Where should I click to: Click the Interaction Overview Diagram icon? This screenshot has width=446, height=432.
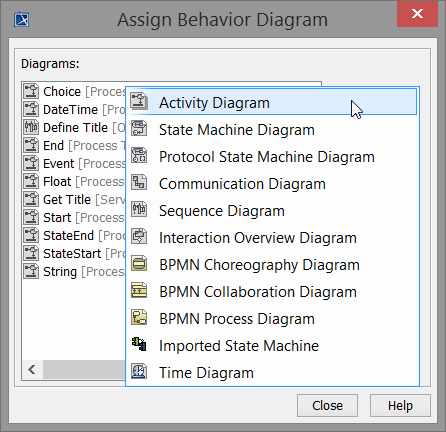(139, 236)
